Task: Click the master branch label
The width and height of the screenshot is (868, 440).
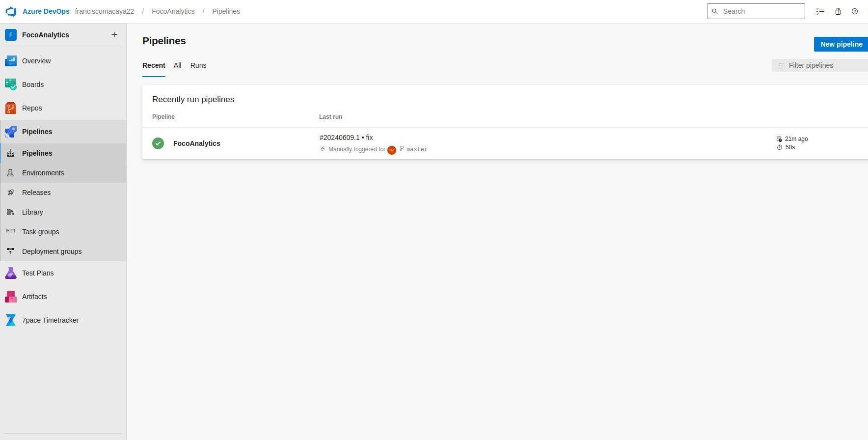Action: (x=417, y=149)
